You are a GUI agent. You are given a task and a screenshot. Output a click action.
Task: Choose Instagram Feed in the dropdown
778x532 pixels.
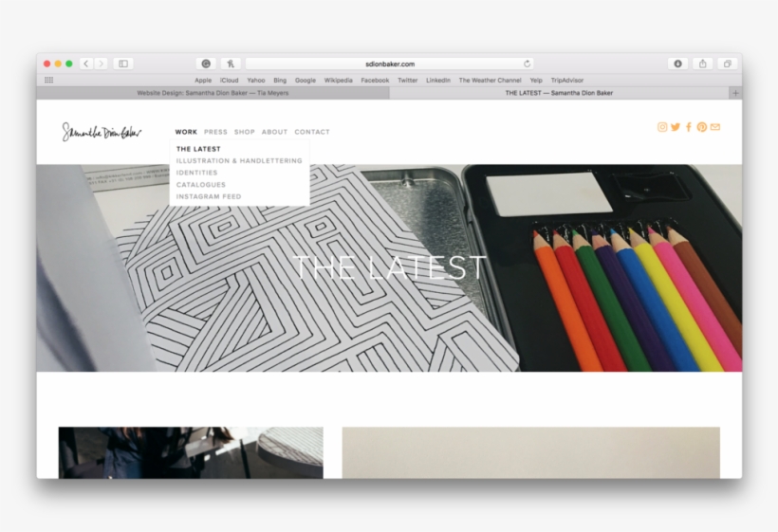(x=209, y=197)
